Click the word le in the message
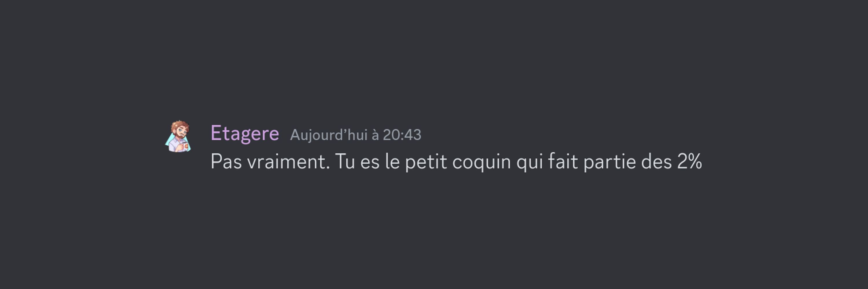 pyautogui.click(x=392, y=161)
